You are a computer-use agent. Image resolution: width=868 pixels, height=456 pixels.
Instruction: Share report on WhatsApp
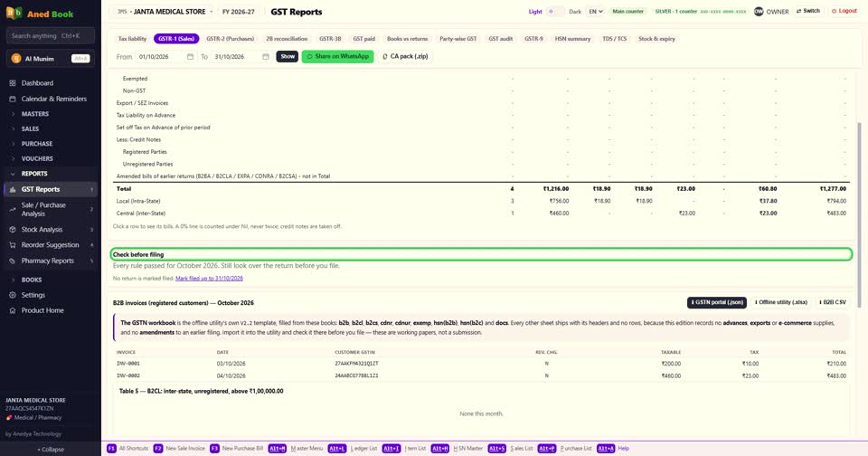pyautogui.click(x=337, y=56)
